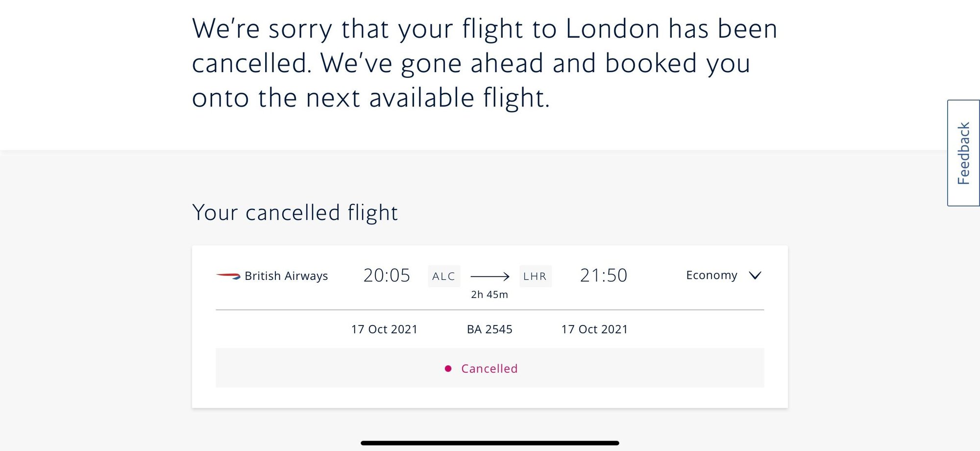Click the route arrow between the airports
Screen dimensions: 980x451
point(490,276)
